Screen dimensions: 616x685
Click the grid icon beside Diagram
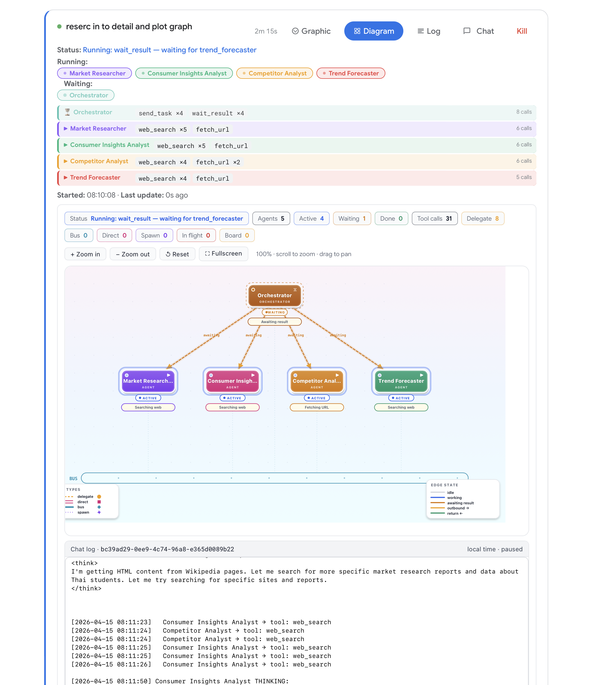pos(357,31)
